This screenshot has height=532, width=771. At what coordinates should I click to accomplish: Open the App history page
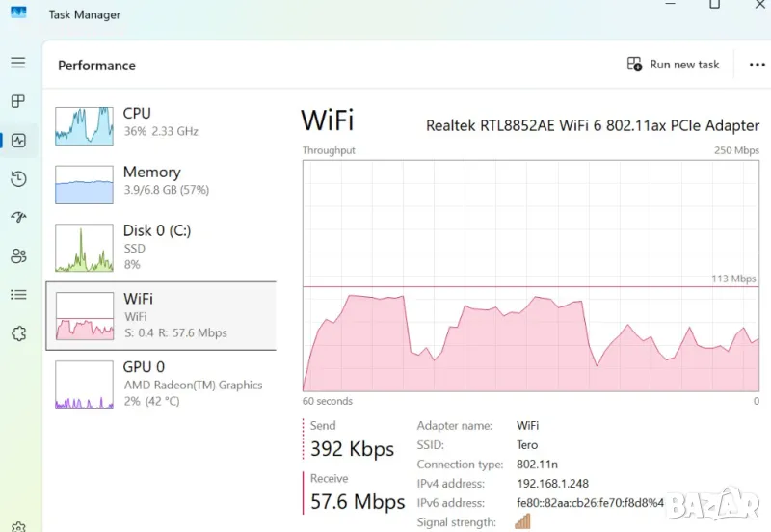coord(17,178)
